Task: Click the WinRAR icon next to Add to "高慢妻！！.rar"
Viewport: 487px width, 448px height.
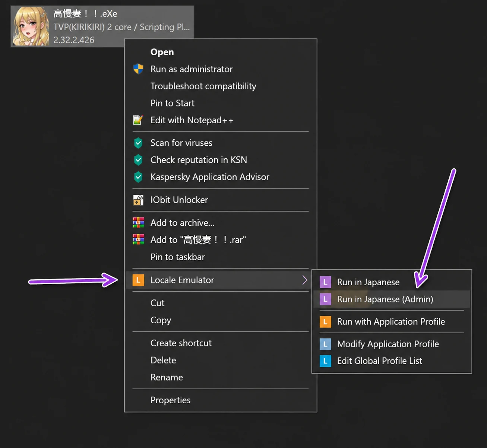Action: coord(138,239)
